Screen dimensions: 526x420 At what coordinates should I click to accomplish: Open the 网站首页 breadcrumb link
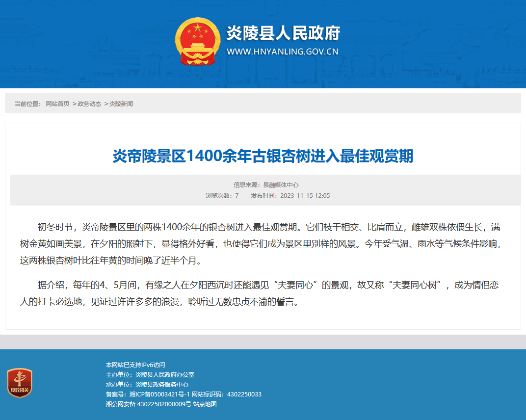(58, 104)
